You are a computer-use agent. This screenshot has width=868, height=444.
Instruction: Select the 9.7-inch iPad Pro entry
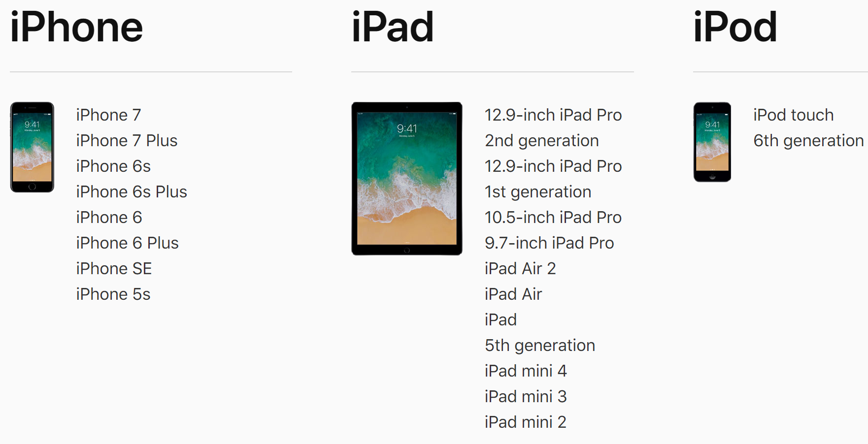[549, 243]
